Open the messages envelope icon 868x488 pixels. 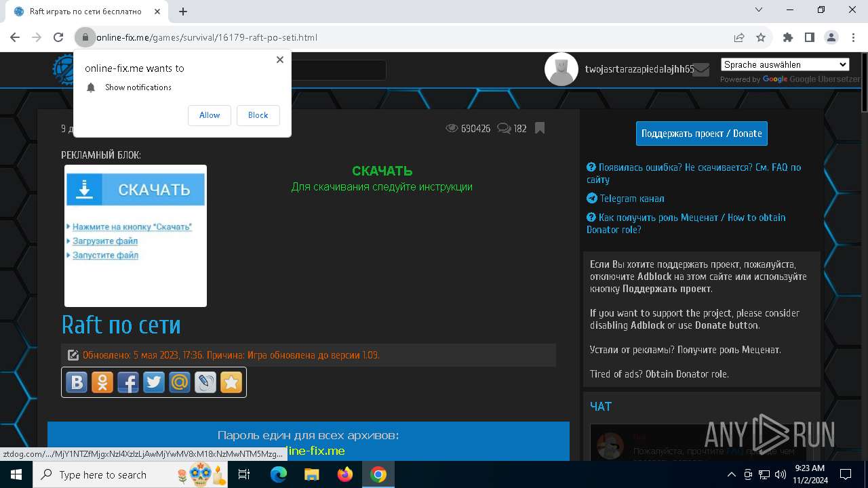coord(701,69)
